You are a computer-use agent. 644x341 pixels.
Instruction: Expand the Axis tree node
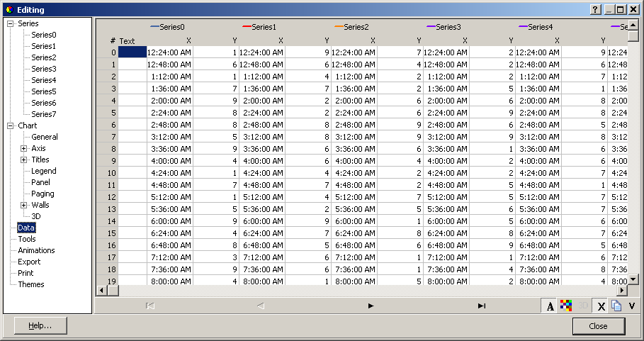click(x=24, y=148)
